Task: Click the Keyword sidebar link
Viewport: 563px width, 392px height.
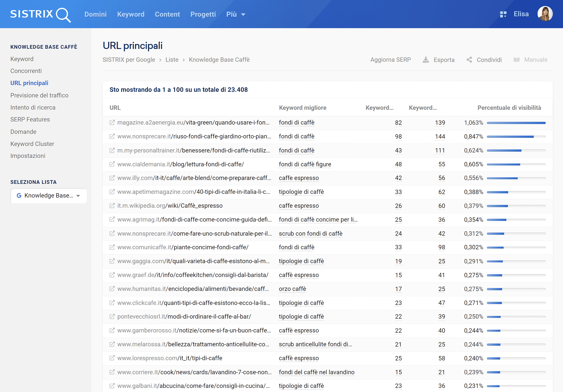Action: click(22, 59)
